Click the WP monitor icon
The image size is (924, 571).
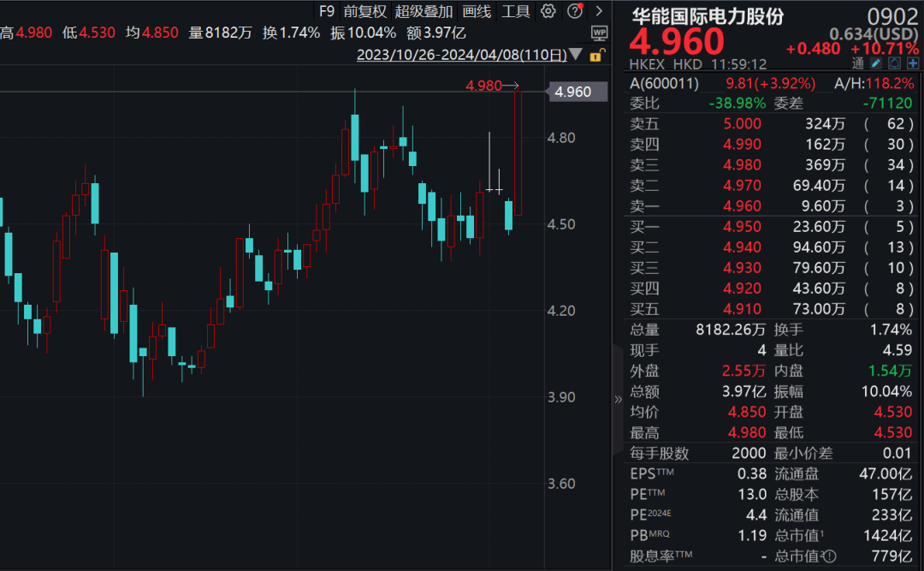[x=599, y=33]
